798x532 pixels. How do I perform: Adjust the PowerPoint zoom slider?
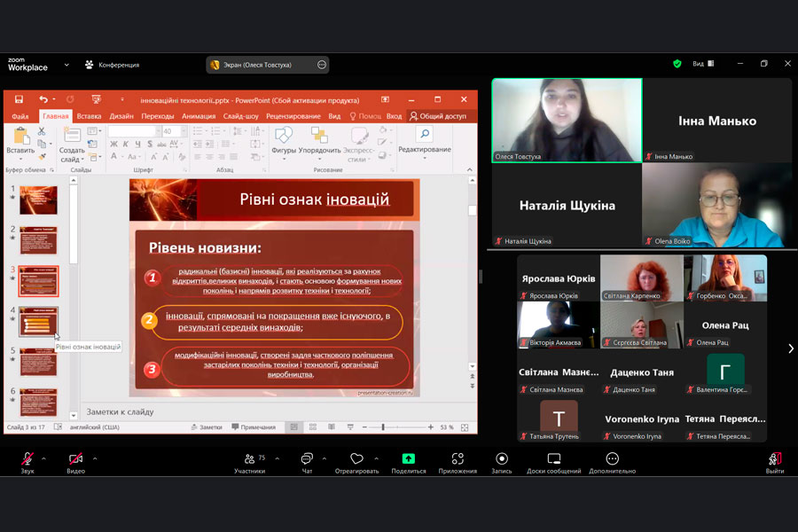(383, 427)
